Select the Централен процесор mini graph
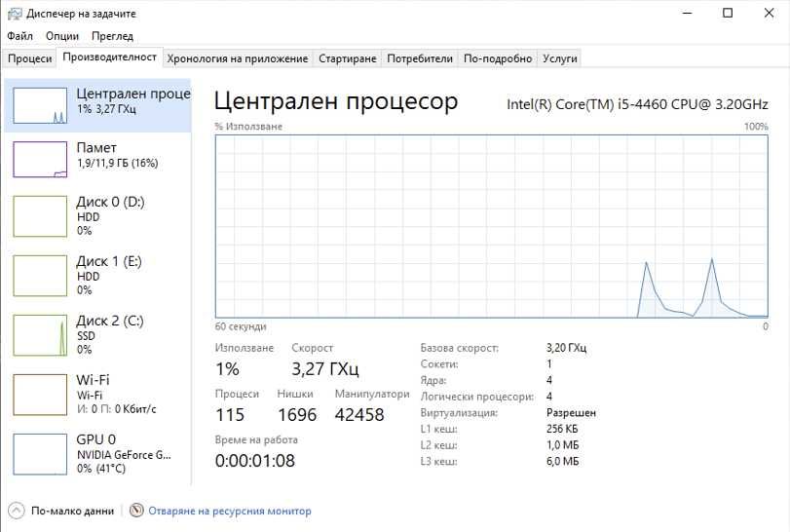790x532 pixels. [x=40, y=106]
